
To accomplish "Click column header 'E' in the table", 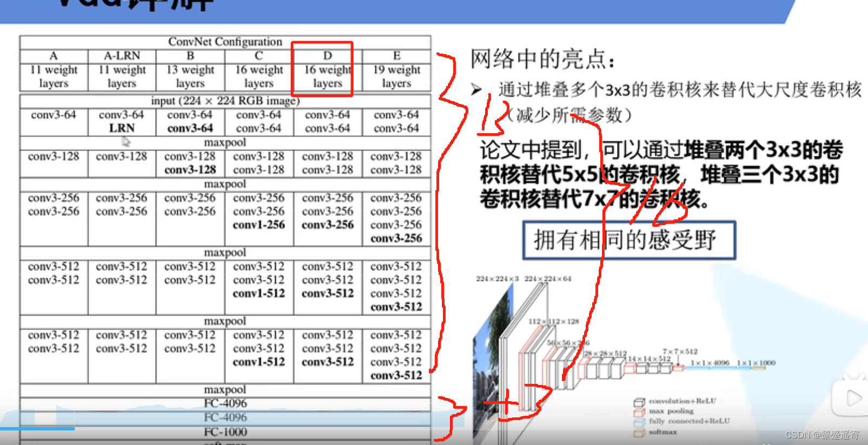I will pos(396,56).
